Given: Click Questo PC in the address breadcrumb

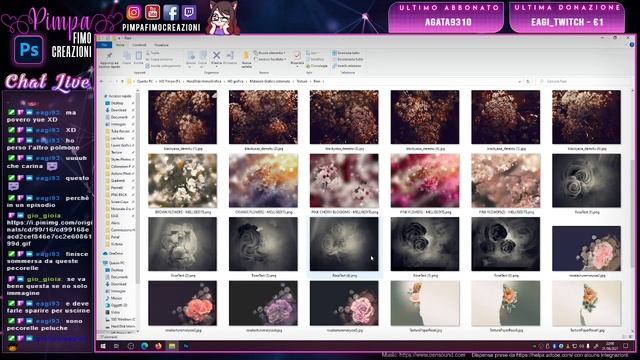Looking at the screenshot, I should point(145,82).
